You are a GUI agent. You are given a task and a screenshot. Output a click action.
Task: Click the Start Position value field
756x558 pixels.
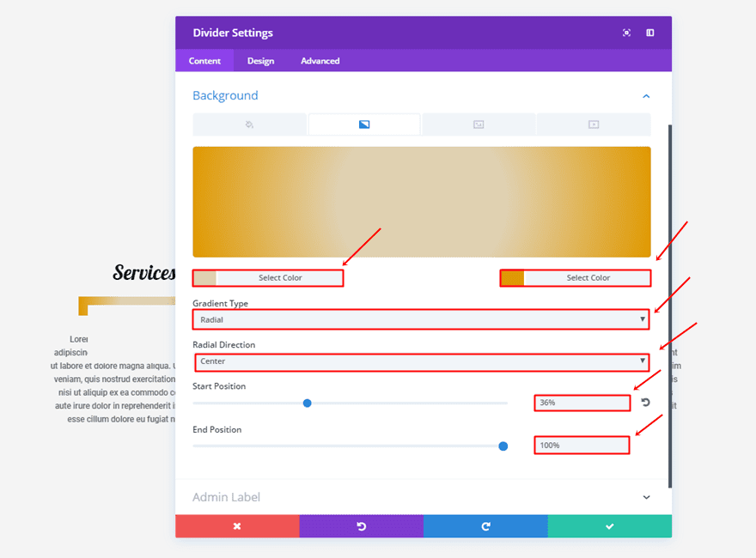coord(582,403)
